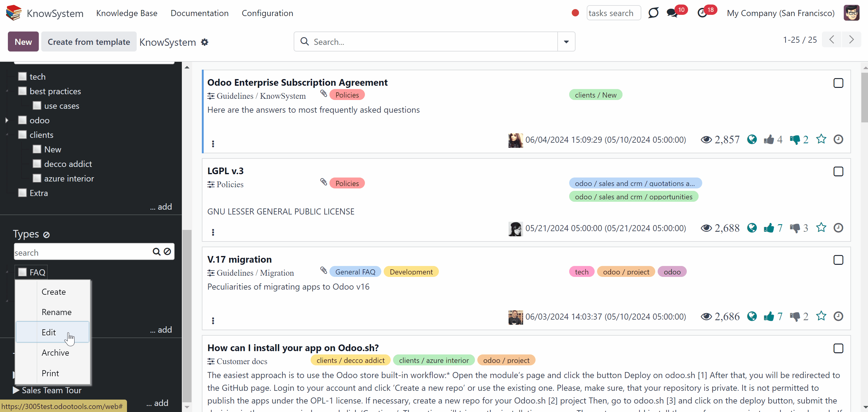Image resolution: width=868 pixels, height=412 pixels.
Task: Choose Rename in the FAQ context menu
Action: pyautogui.click(x=53, y=312)
